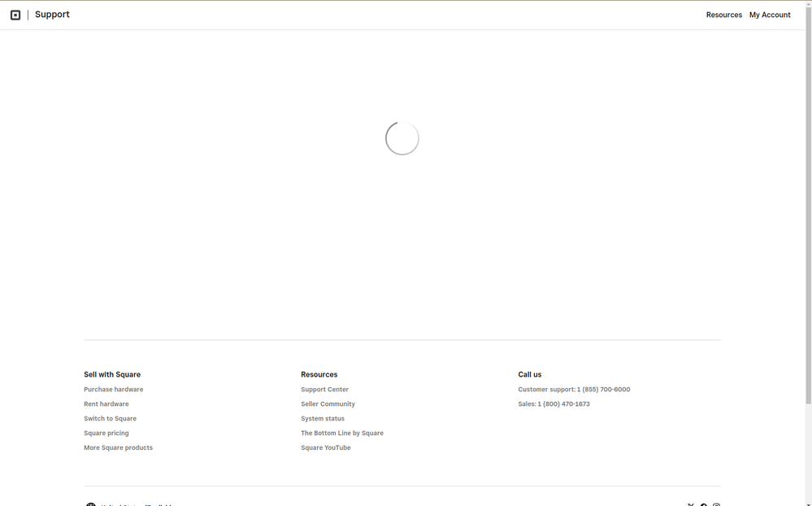Check the System status link
Screen dimensions: 812x506
323,419
